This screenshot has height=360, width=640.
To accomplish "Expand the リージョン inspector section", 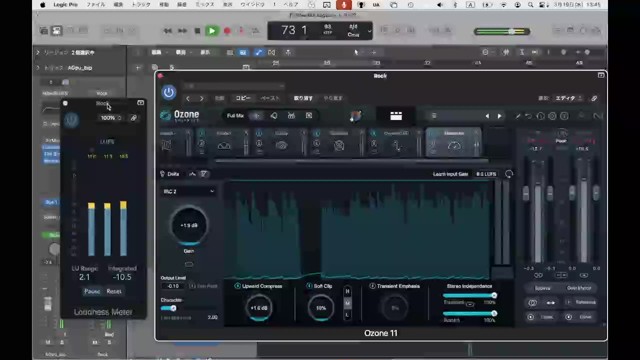I will [x=38, y=52].
